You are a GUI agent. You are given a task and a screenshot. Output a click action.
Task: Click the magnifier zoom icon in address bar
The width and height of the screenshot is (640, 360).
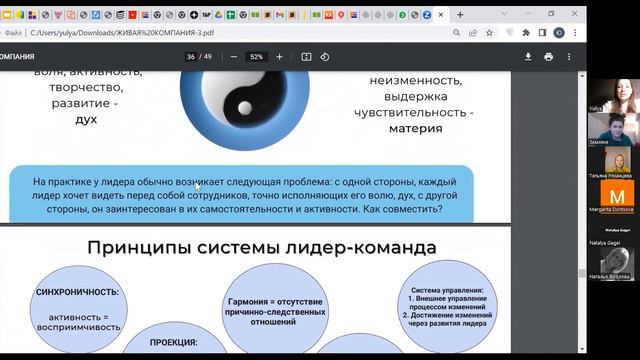tap(456, 33)
